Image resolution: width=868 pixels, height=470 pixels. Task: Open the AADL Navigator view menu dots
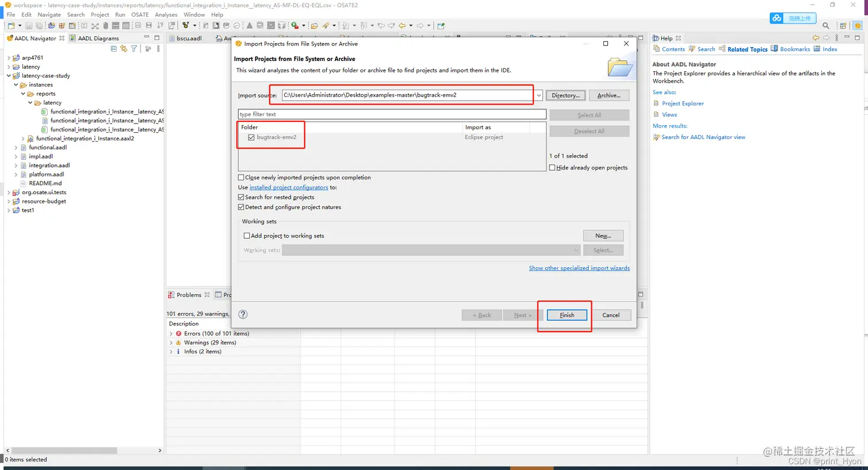pyautogui.click(x=158, y=49)
